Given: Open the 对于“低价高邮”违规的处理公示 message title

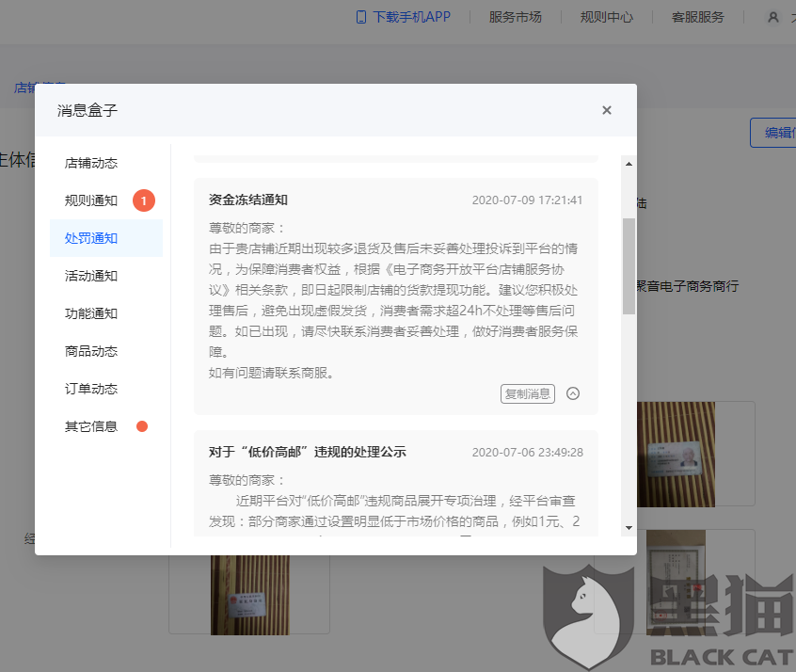Looking at the screenshot, I should click(x=307, y=452).
